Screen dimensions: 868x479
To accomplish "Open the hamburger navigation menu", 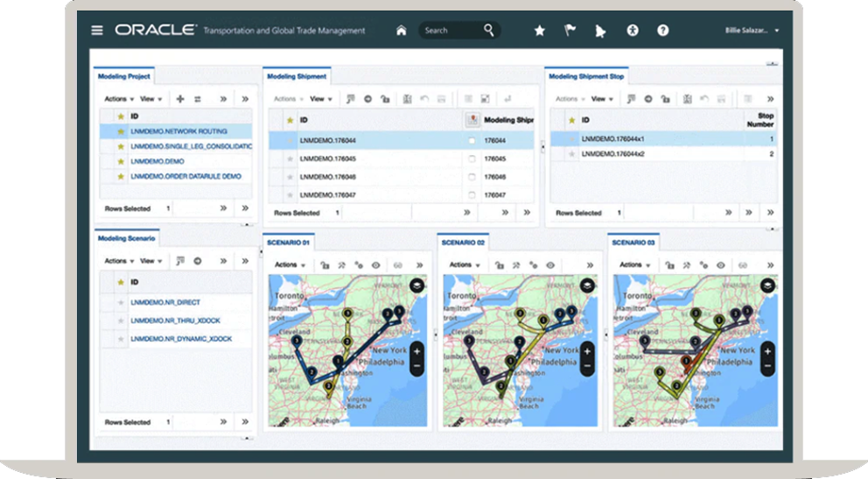I will click(x=97, y=31).
